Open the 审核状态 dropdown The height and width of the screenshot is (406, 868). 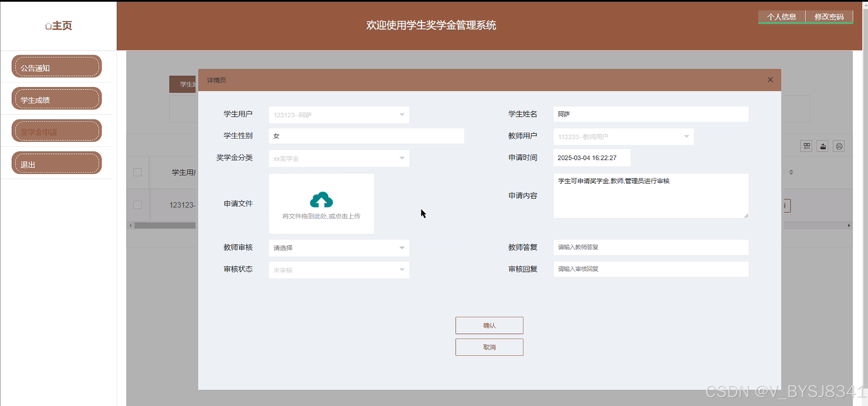click(339, 270)
